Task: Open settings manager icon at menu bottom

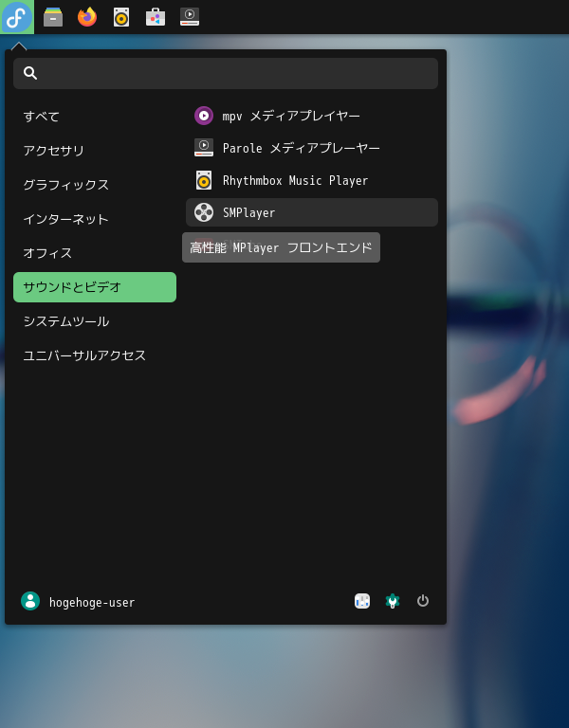Action: click(362, 601)
